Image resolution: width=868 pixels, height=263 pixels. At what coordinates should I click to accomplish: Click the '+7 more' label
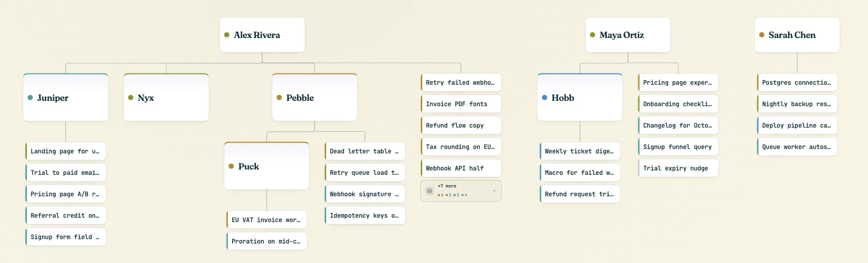447,186
